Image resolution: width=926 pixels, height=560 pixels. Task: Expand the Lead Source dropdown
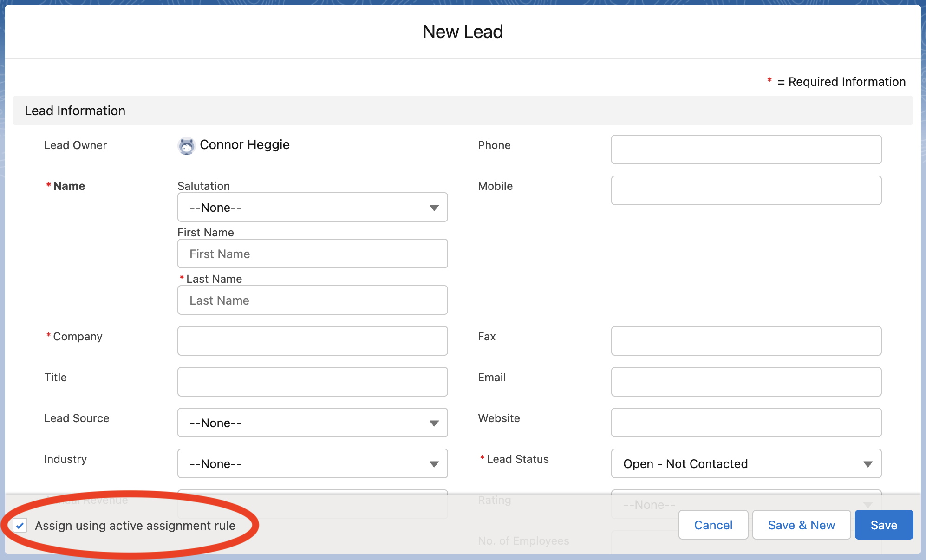[312, 423]
